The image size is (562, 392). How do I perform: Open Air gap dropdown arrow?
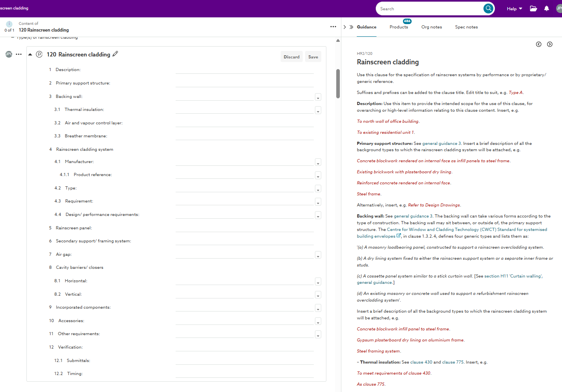(x=318, y=255)
